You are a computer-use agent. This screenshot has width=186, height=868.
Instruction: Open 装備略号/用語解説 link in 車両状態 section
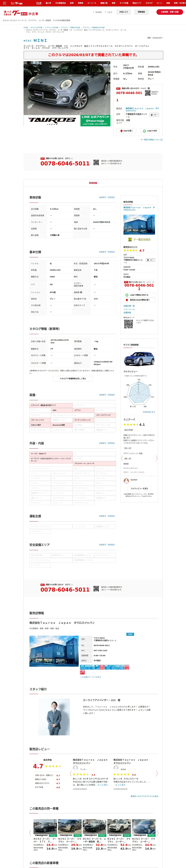click(107, 197)
